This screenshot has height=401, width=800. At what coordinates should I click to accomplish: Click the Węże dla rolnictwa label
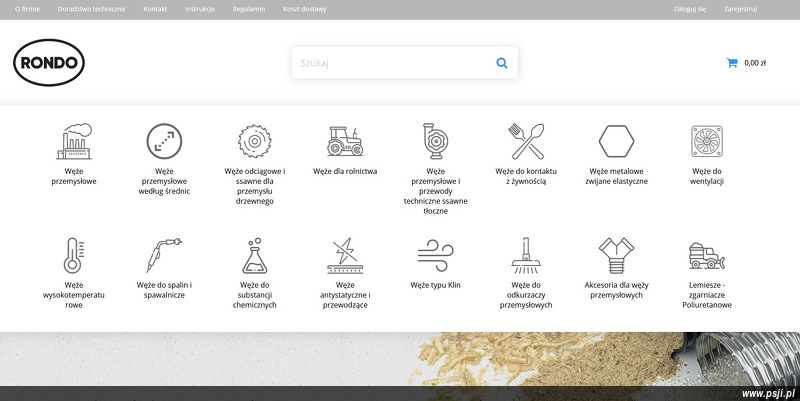pos(345,171)
